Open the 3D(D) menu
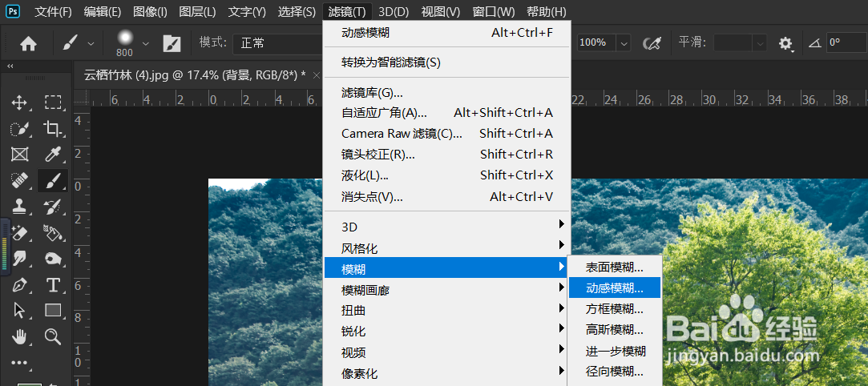The height and width of the screenshot is (386, 868). 394,12
